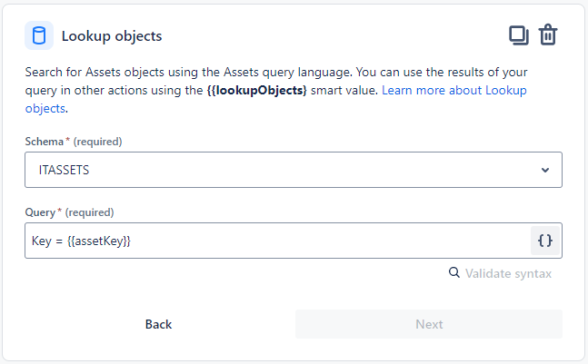Run Validate syntax on the query

(508, 273)
